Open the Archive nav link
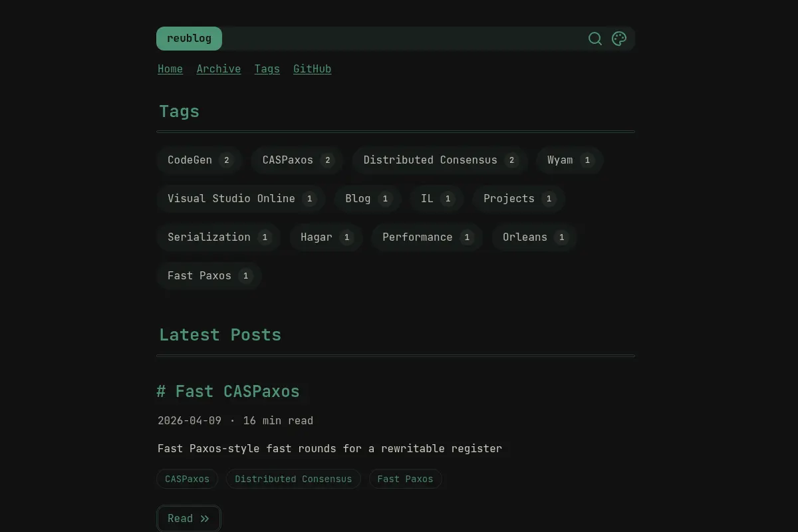 click(219, 69)
